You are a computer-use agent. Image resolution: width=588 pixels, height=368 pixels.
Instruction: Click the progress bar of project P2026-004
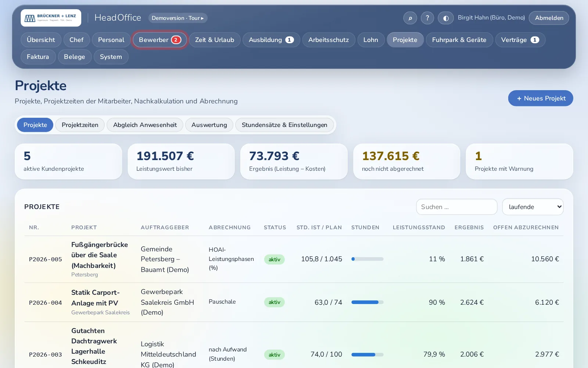coord(367,302)
